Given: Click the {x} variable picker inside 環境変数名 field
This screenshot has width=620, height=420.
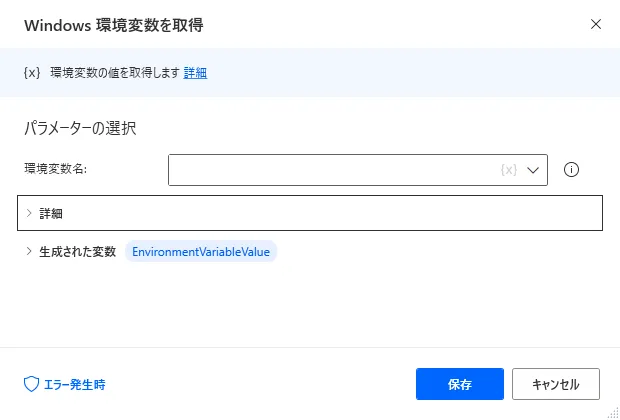Looking at the screenshot, I should (508, 170).
